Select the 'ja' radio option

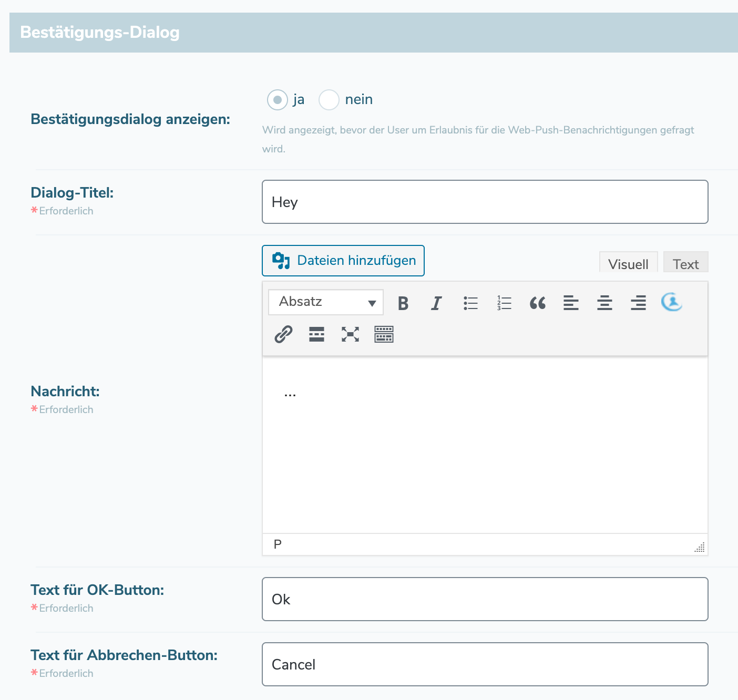(278, 100)
